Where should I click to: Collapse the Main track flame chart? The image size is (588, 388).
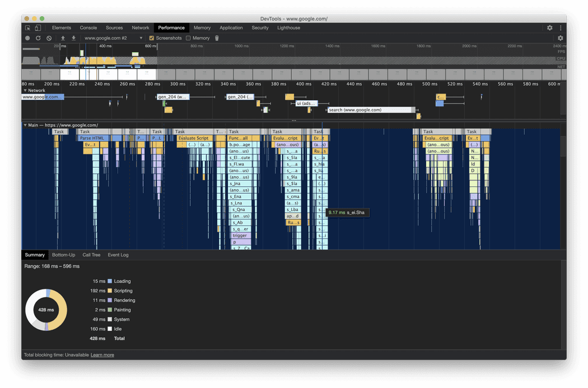point(25,125)
